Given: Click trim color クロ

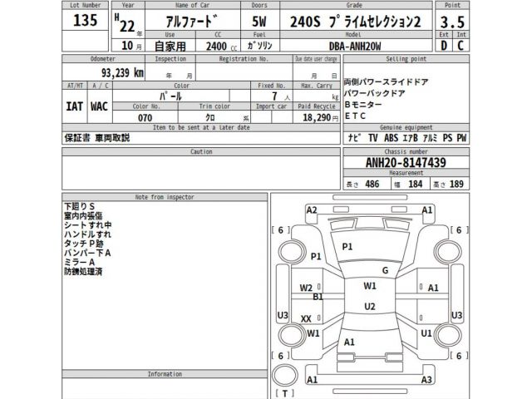Looking at the screenshot, I should coord(210,118).
